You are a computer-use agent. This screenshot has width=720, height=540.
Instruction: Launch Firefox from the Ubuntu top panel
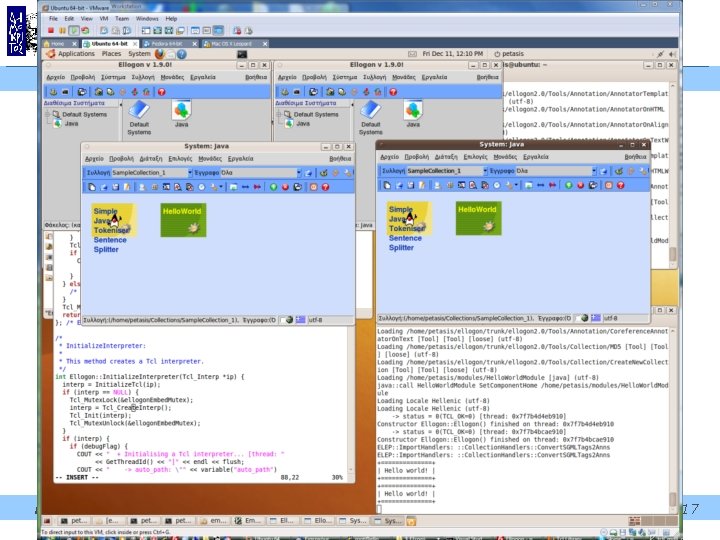point(159,54)
